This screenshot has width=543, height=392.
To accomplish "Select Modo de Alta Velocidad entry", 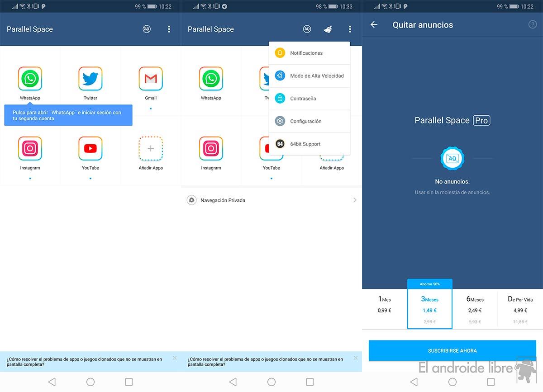I will click(x=310, y=76).
